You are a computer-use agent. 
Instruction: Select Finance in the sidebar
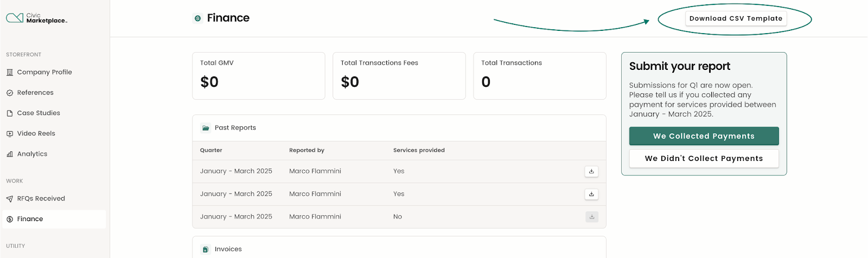[54, 219]
